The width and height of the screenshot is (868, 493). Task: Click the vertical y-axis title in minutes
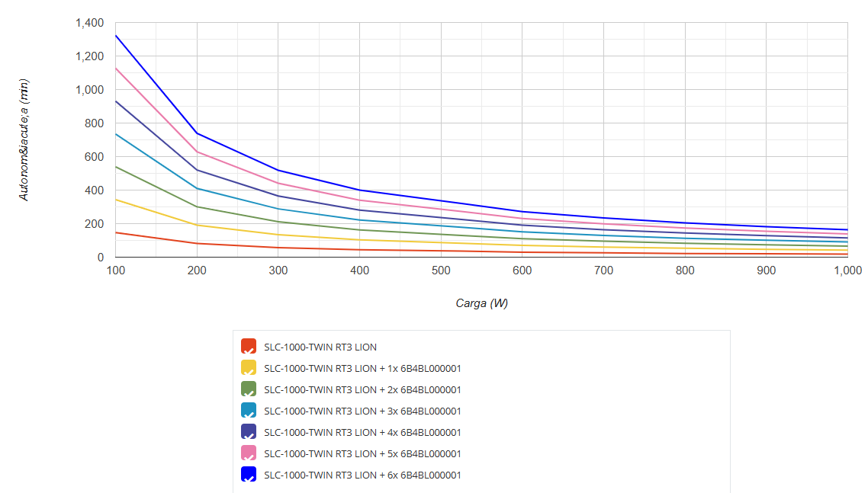tap(24, 139)
